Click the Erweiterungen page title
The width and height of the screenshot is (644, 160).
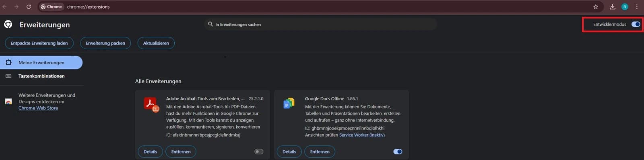click(x=45, y=25)
